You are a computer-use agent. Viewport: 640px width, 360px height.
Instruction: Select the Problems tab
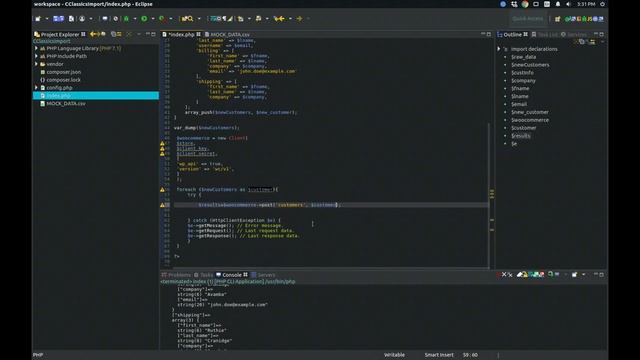pyautogui.click(x=176, y=275)
